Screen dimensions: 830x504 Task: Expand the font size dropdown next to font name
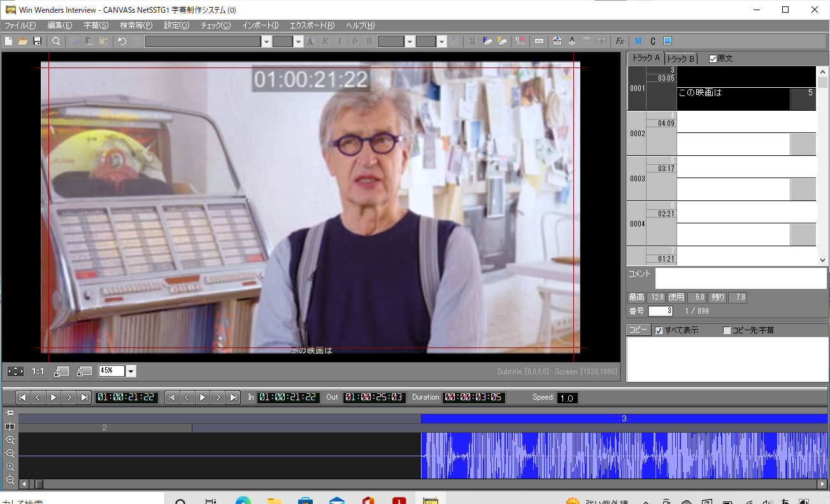click(x=298, y=41)
